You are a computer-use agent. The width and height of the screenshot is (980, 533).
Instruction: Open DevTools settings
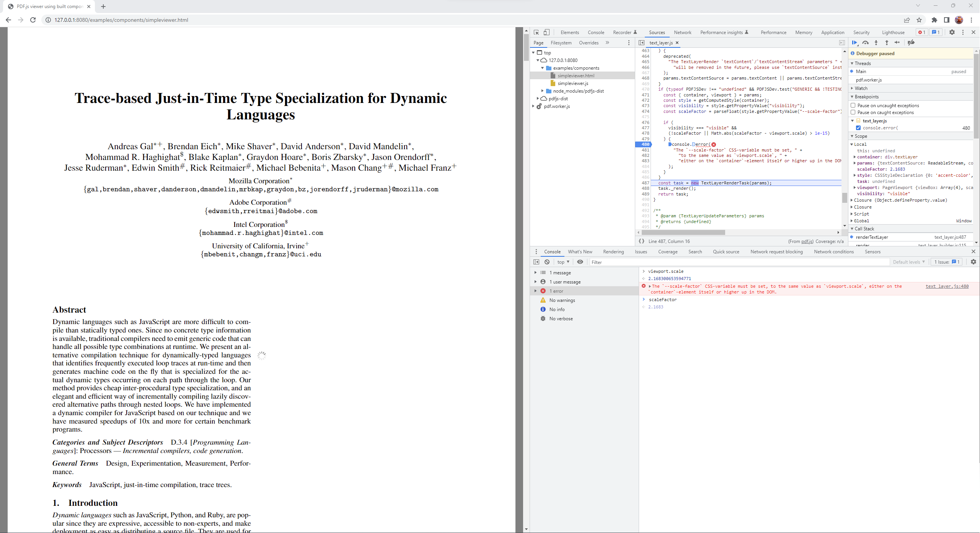pyautogui.click(x=952, y=32)
